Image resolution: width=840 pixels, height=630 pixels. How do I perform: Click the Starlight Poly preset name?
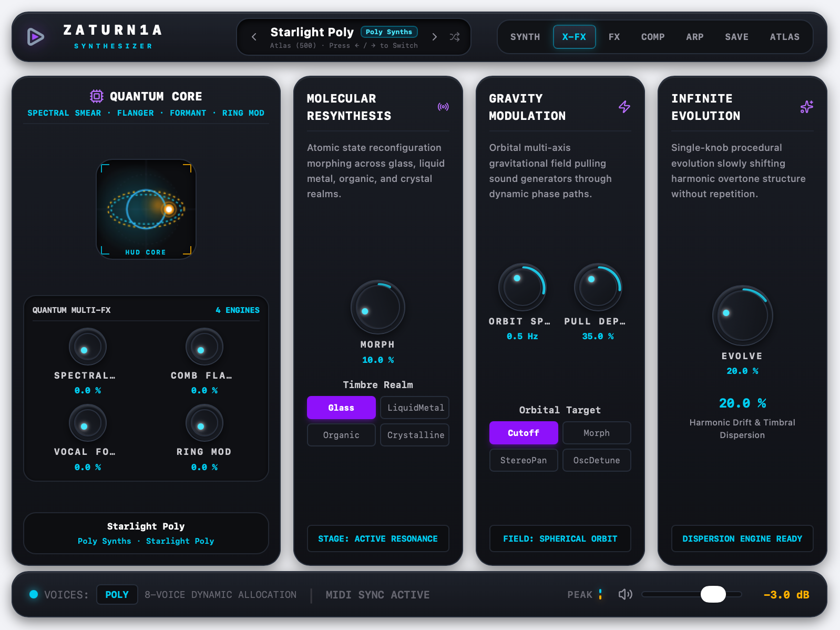click(x=312, y=32)
